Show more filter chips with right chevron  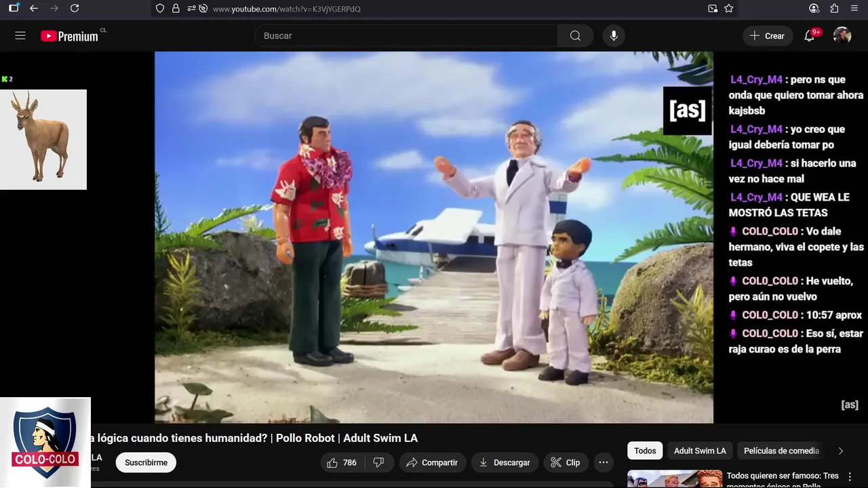coord(841,451)
